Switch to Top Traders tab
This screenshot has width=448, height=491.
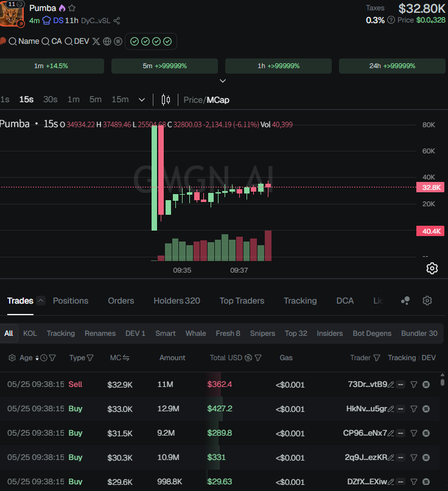(x=242, y=301)
